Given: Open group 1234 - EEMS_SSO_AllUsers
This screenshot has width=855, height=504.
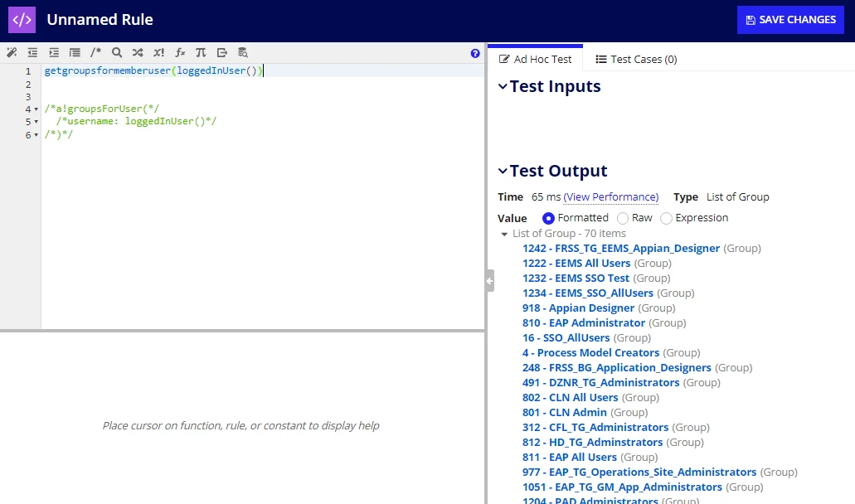Looking at the screenshot, I should click(x=588, y=293).
